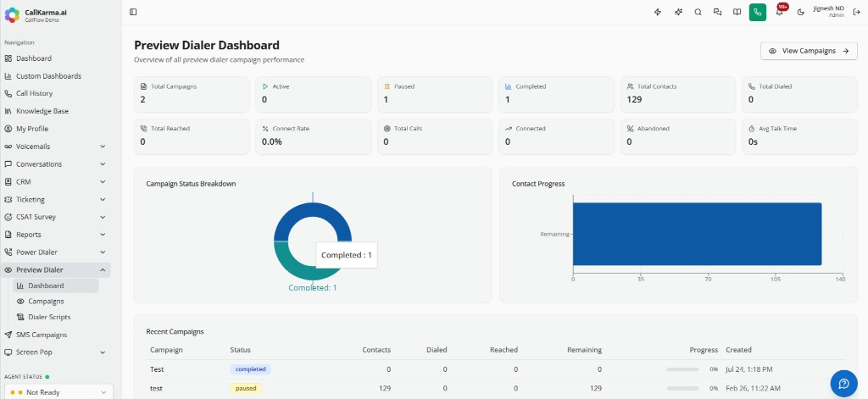Screen dimensions: 868x399
Task: Open the book documentation icon
Action: pyautogui.click(x=737, y=12)
